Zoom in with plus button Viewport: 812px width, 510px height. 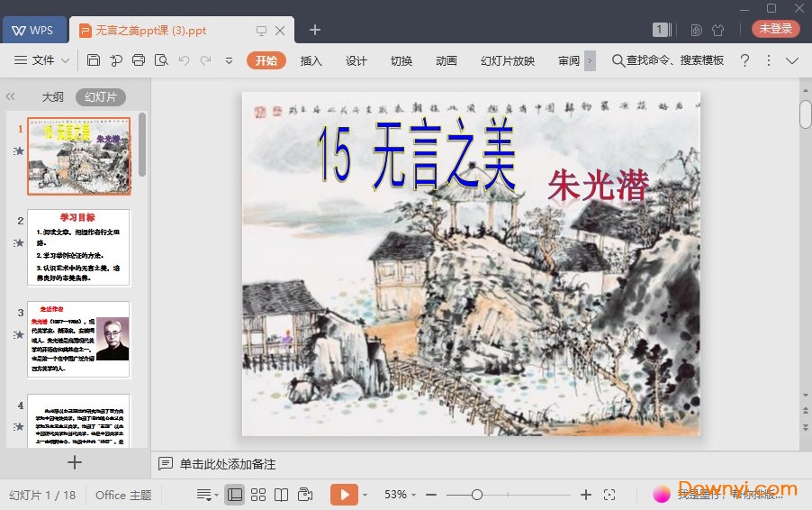pos(586,495)
